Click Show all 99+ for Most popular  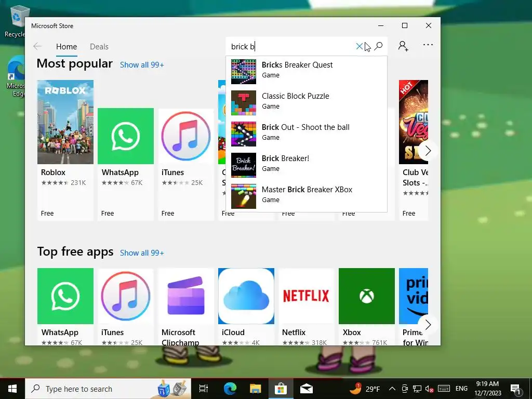[x=142, y=65]
